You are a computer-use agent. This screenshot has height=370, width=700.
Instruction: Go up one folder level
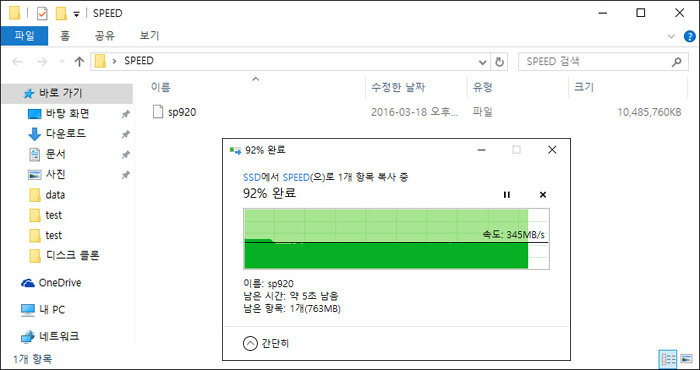click(79, 62)
